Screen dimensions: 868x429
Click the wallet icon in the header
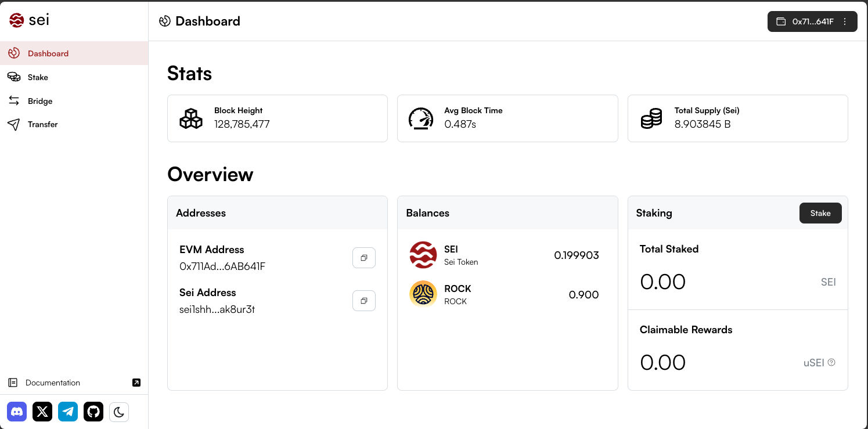pos(781,21)
